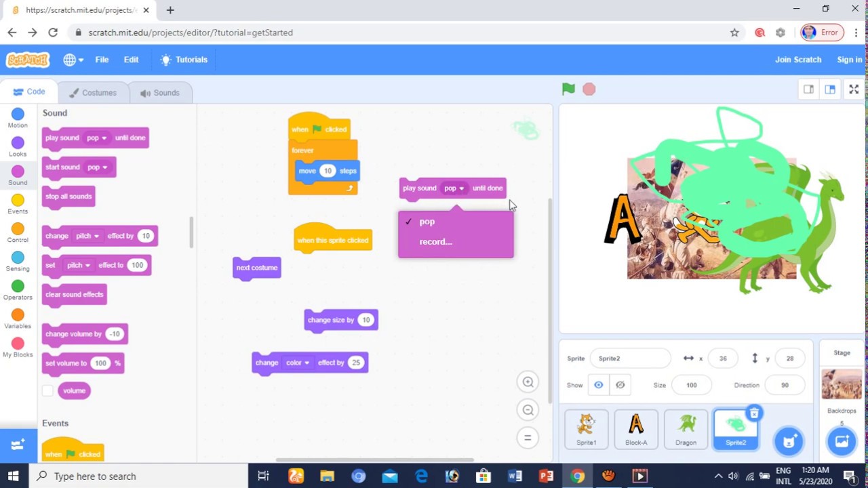Select the Motion blocks category
This screenshot has height=488, width=868.
pos(18,118)
